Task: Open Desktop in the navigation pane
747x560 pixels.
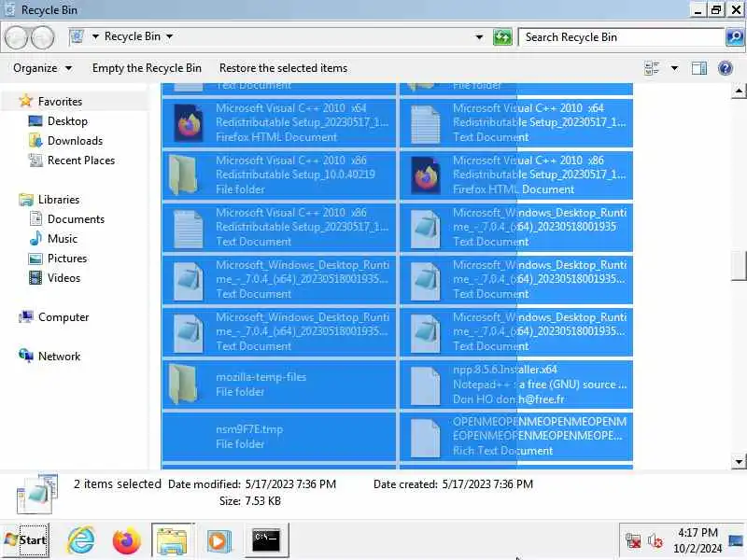Action: (67, 121)
